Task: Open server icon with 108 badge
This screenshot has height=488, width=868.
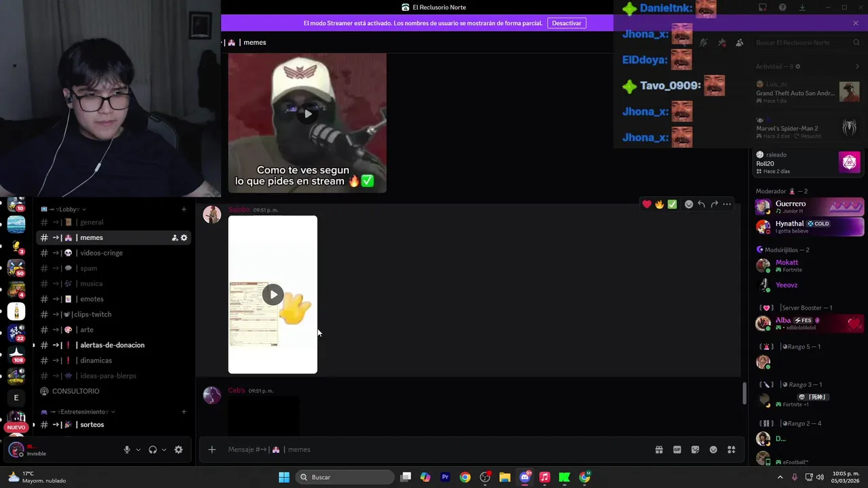Action: coord(16,355)
